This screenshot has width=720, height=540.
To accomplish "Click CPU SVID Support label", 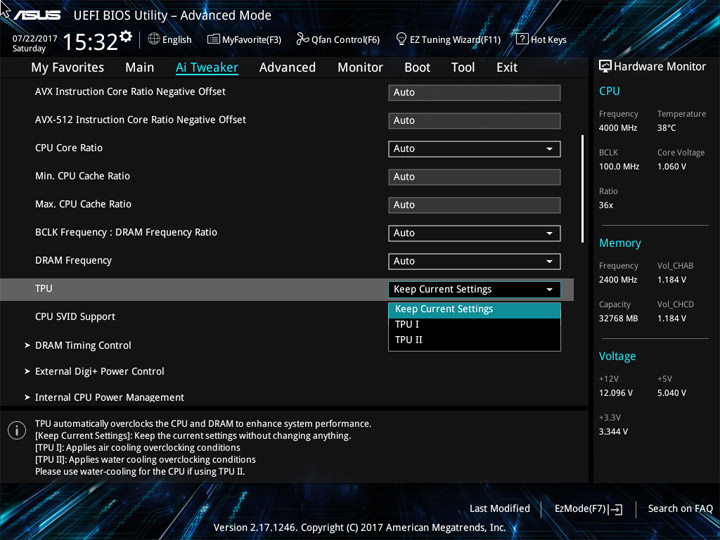I will click(75, 317).
